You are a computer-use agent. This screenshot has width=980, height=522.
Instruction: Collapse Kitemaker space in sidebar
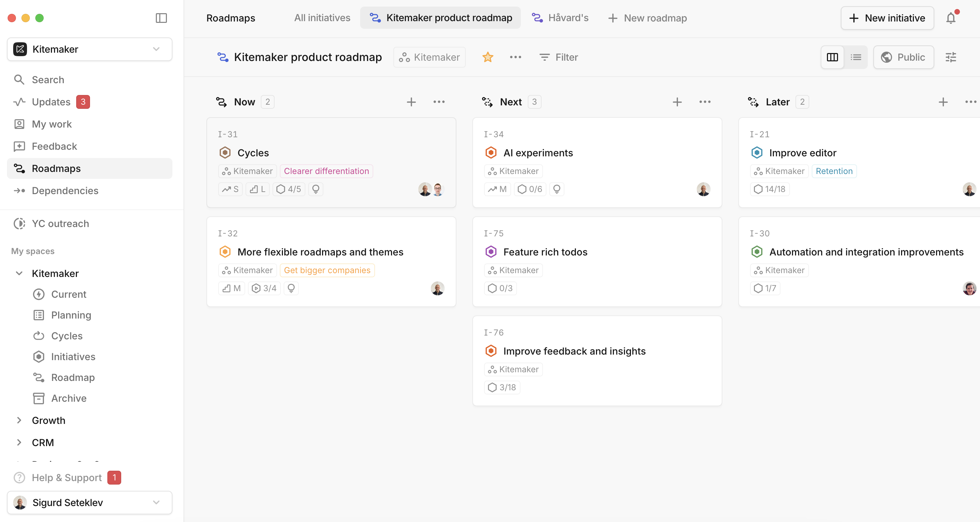(19, 273)
